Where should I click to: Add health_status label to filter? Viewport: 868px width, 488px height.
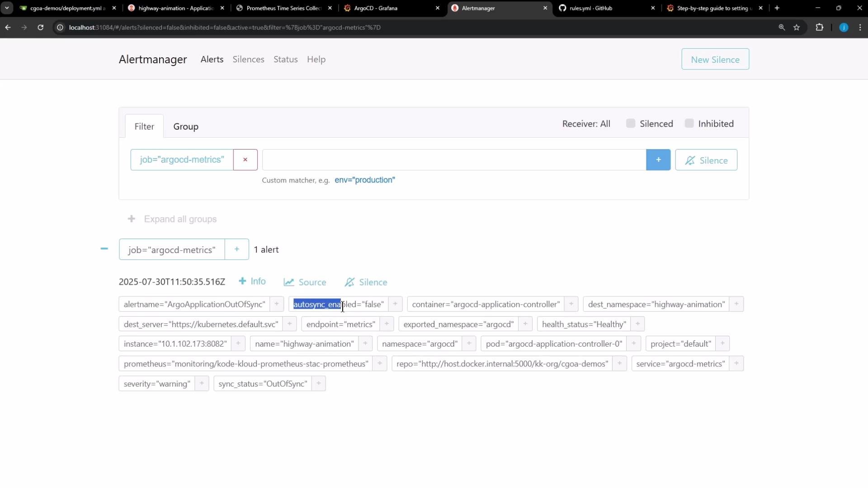637,324
